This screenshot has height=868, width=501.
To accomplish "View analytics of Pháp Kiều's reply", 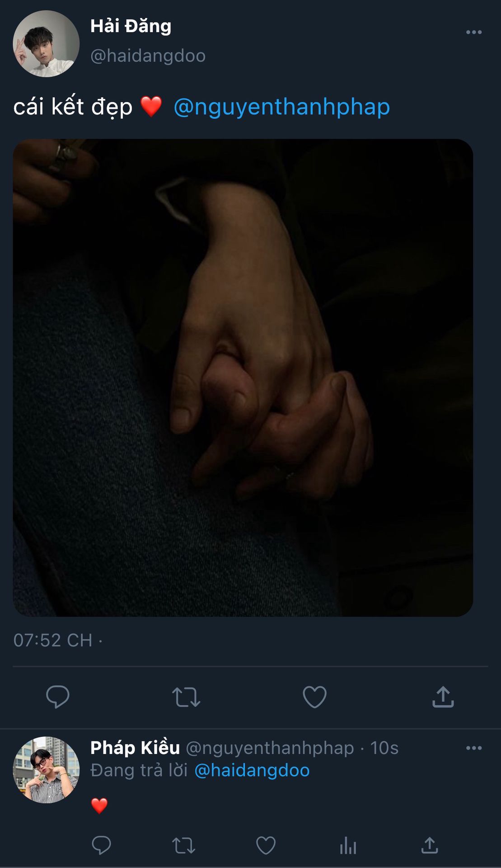I will [348, 845].
